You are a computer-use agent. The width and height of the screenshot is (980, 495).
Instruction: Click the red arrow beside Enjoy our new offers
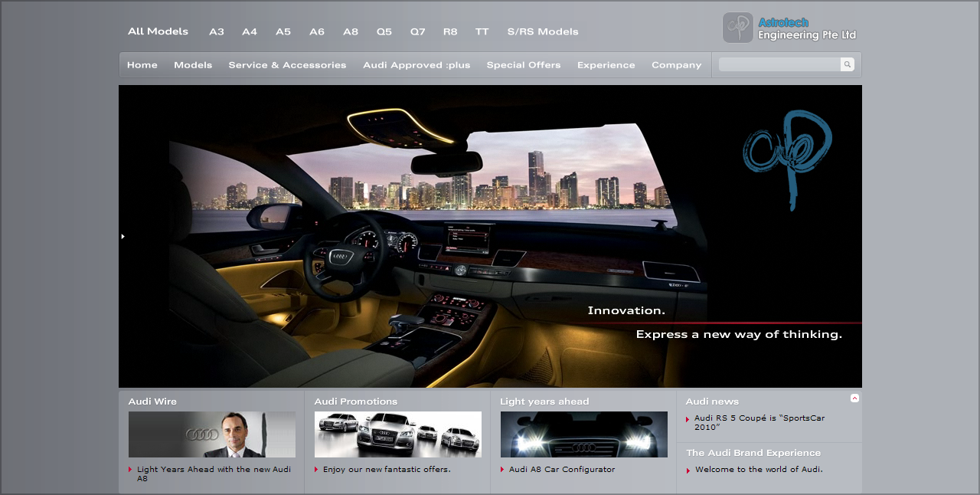[316, 470]
